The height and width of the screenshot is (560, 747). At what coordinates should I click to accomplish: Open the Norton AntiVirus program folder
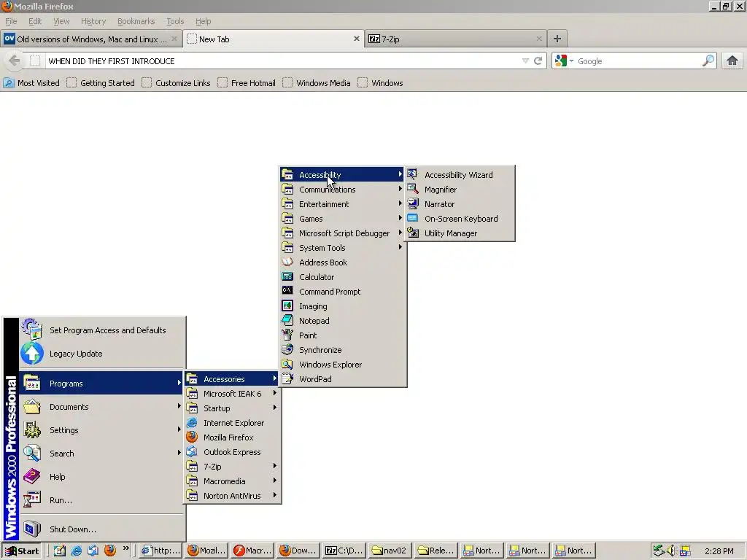232,496
